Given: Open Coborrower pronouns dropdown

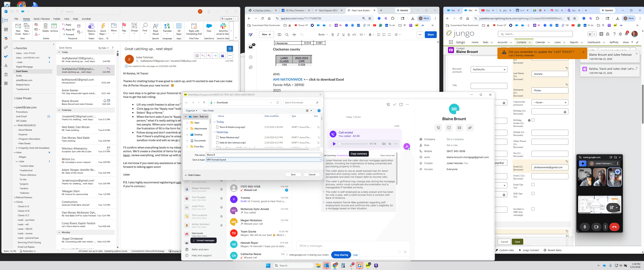Looking at the screenshot, I should click(550, 102).
